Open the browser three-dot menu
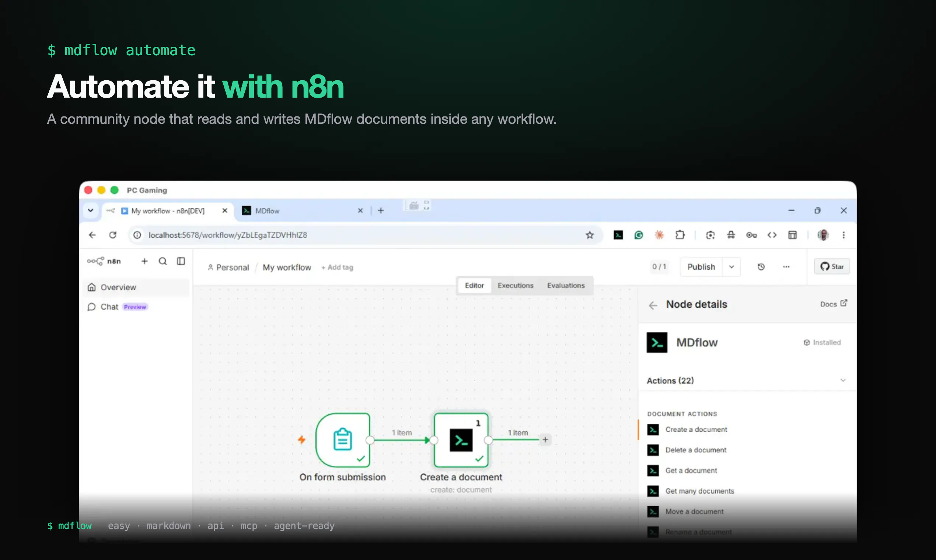 [844, 235]
